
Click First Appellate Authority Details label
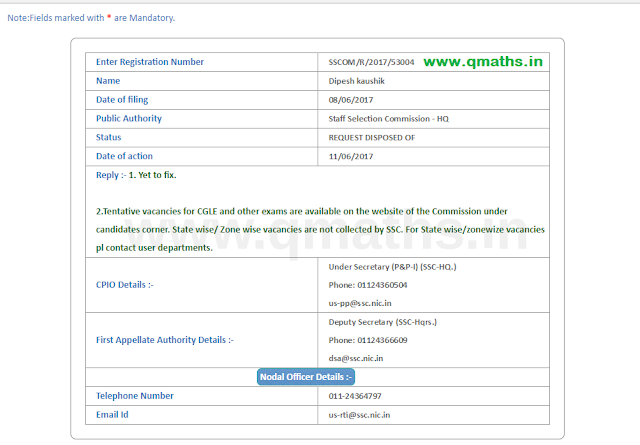point(164,340)
